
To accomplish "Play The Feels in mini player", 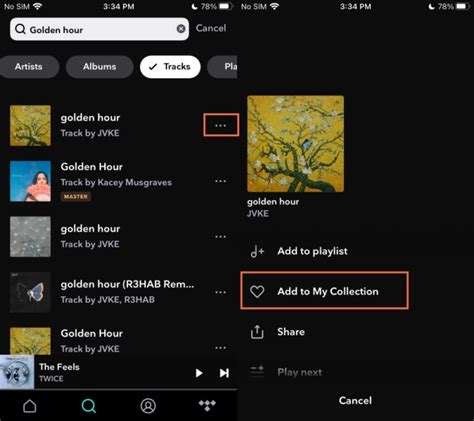I will pyautogui.click(x=199, y=373).
